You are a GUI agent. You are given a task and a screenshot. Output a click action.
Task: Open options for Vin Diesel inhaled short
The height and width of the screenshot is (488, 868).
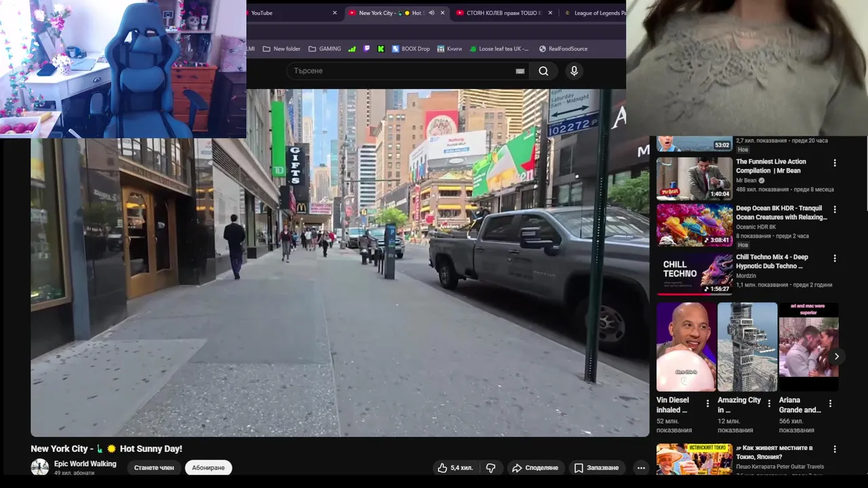point(708,403)
